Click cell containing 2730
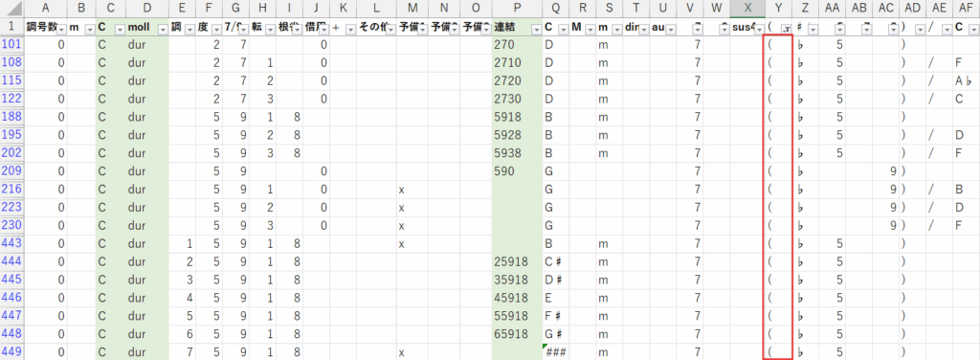The height and width of the screenshot is (360, 980). 517,99
